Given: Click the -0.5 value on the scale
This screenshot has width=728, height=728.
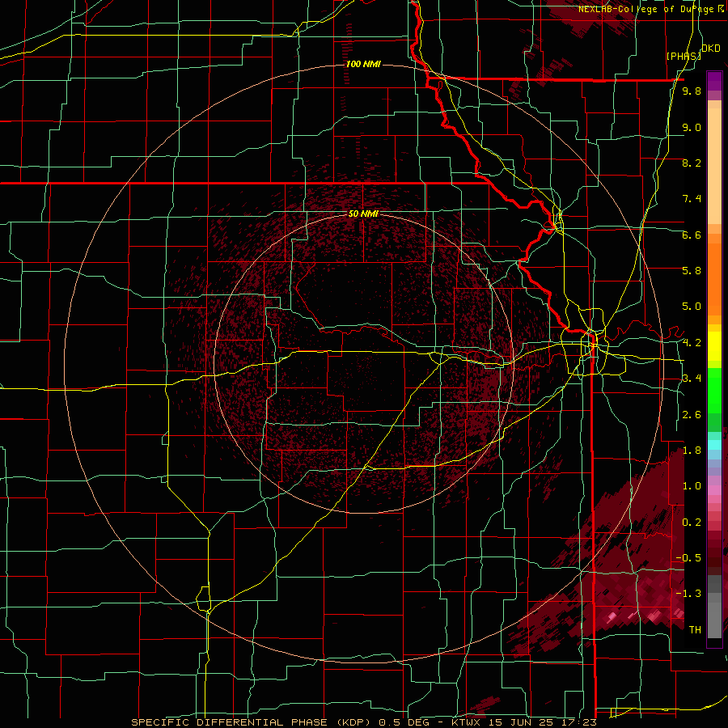Looking at the screenshot, I should [688, 558].
